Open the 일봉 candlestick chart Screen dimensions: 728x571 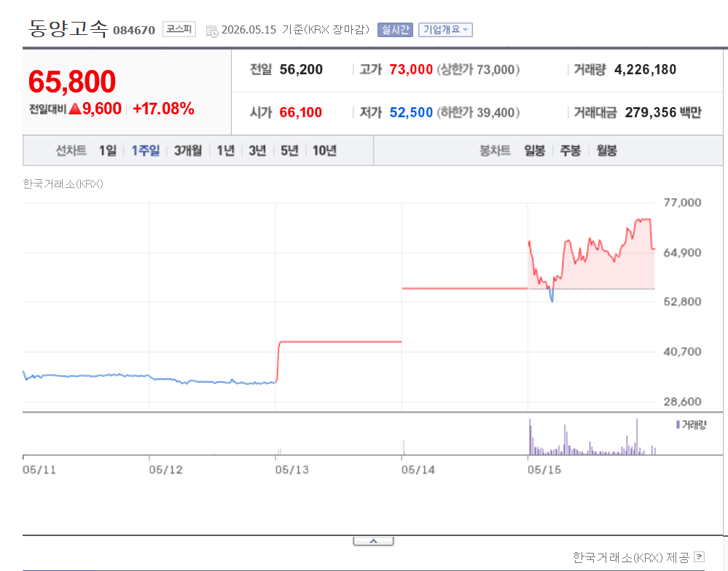(535, 150)
